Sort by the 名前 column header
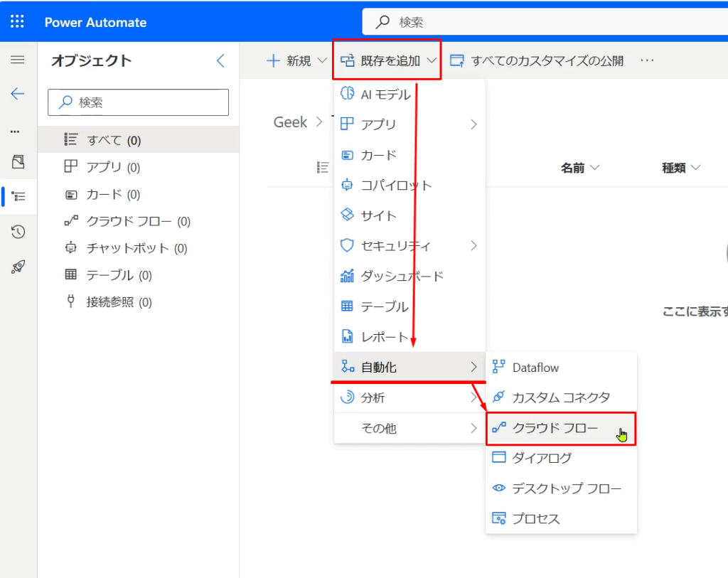Screen dimensions: 728x578 tap(580, 168)
